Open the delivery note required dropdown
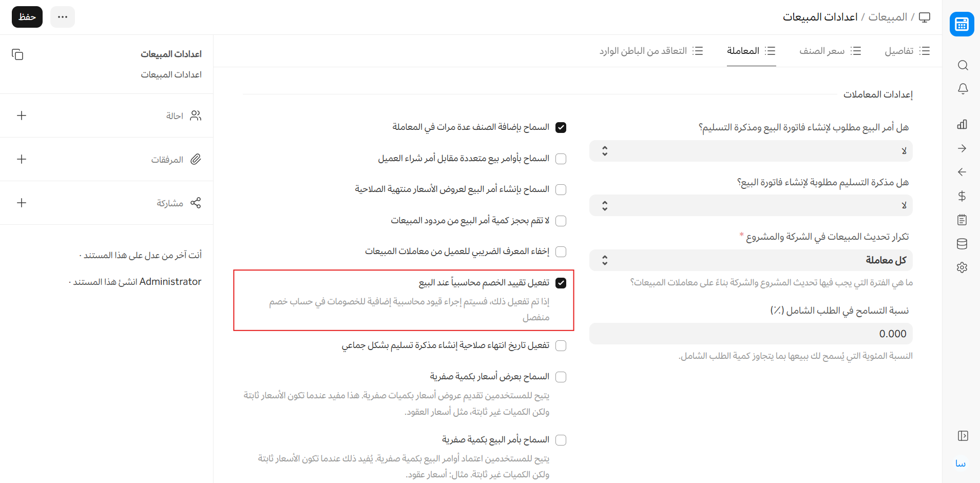Viewport: 980px width, 483px height. point(751,206)
